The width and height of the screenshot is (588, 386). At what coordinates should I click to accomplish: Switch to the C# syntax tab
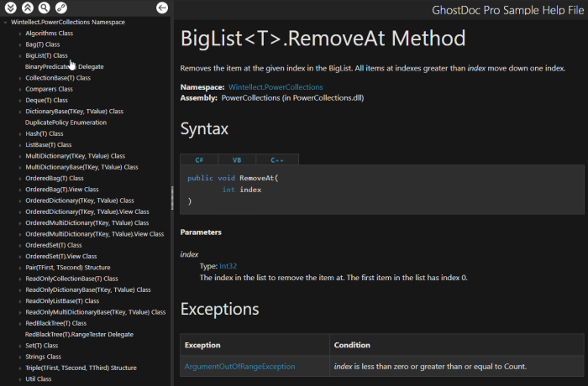(x=199, y=159)
